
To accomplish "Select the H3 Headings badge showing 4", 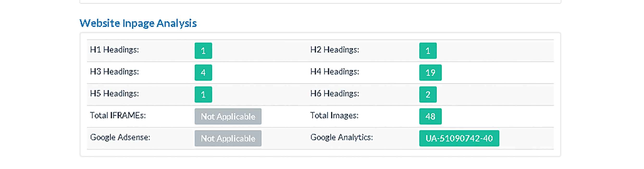I will pos(203,73).
